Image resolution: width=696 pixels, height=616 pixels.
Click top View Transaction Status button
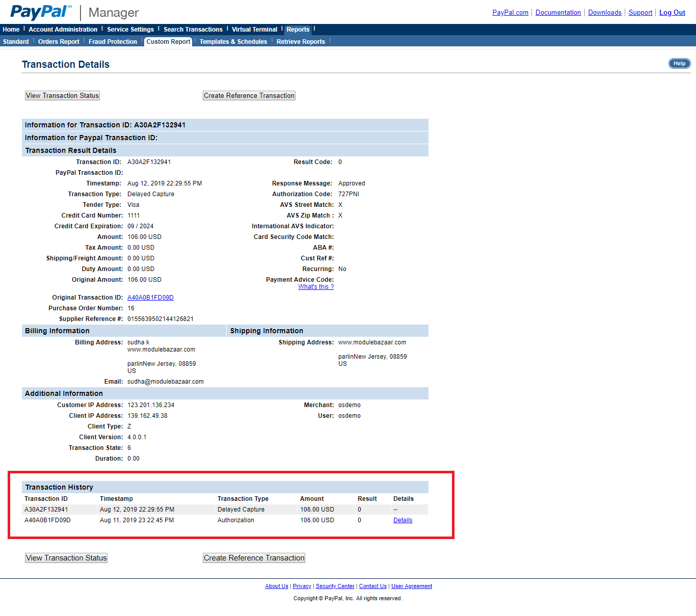tap(62, 95)
